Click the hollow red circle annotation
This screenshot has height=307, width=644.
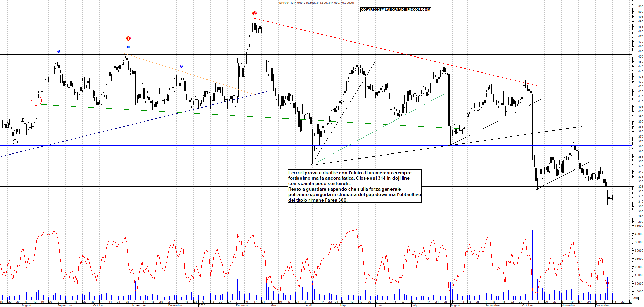pos(36,100)
